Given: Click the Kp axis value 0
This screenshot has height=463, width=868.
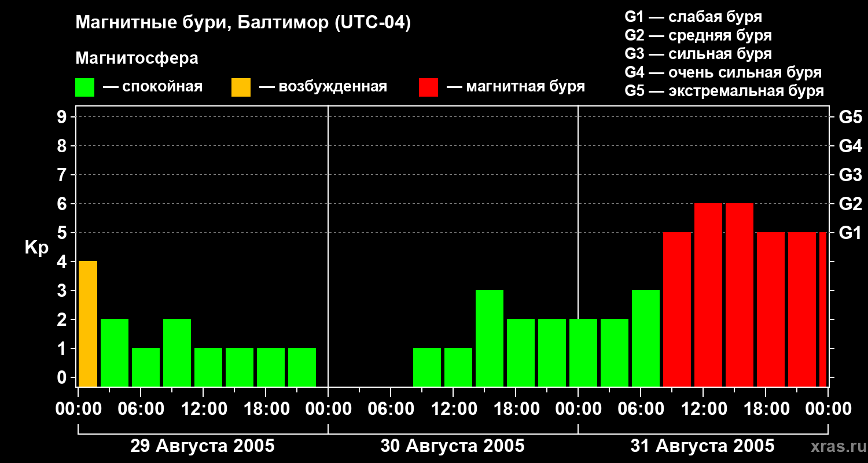Looking at the screenshot, I should pyautogui.click(x=63, y=377).
